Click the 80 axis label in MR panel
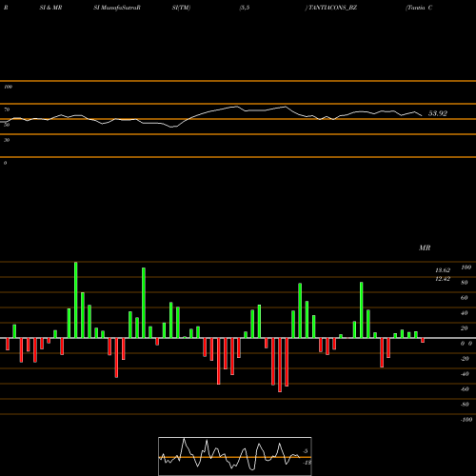The width and height of the screenshot is (476, 476). pos(464,283)
